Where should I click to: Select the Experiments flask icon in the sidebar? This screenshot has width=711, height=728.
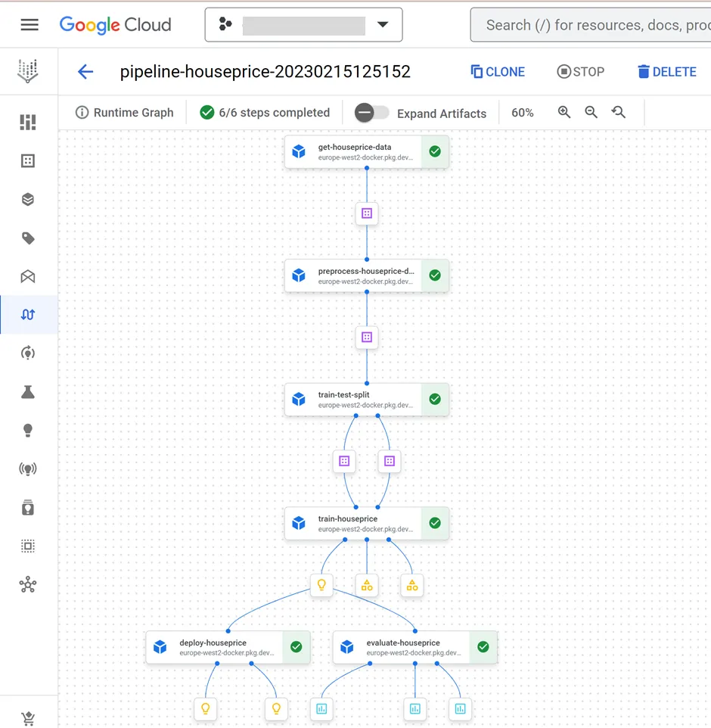click(29, 391)
